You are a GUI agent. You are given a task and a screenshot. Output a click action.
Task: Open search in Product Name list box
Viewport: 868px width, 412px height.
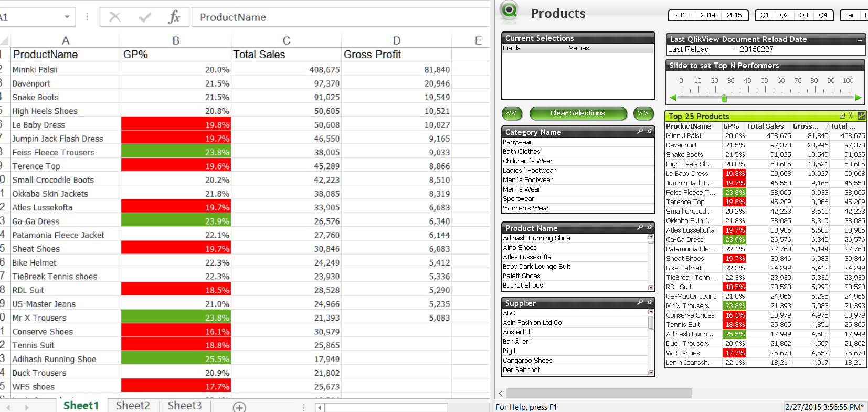(x=640, y=228)
